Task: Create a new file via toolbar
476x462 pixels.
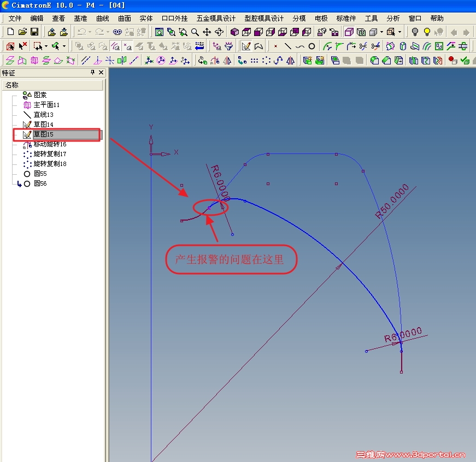Action: 10,32
